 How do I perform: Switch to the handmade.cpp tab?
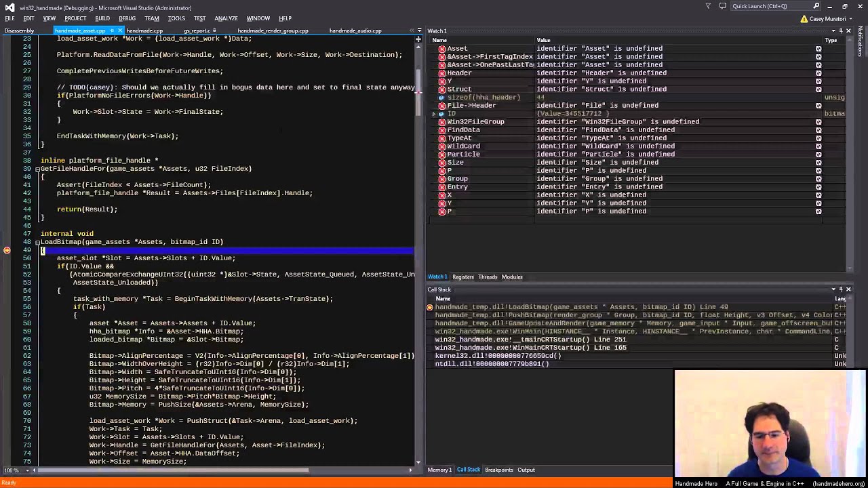pyautogui.click(x=144, y=30)
